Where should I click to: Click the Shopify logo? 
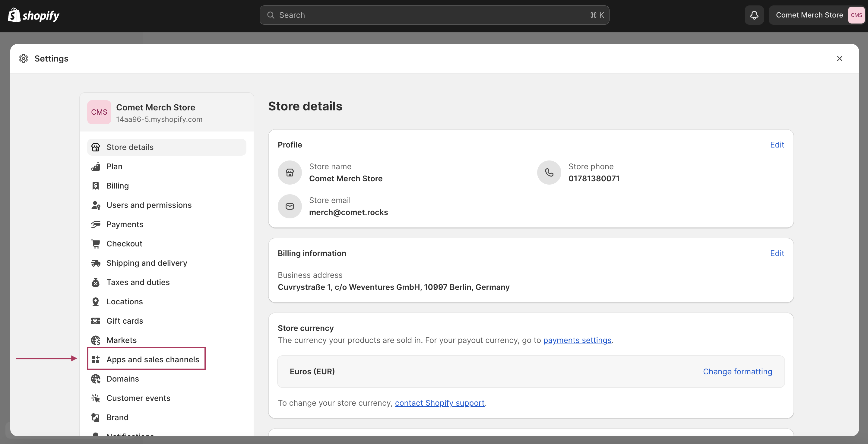pos(33,15)
